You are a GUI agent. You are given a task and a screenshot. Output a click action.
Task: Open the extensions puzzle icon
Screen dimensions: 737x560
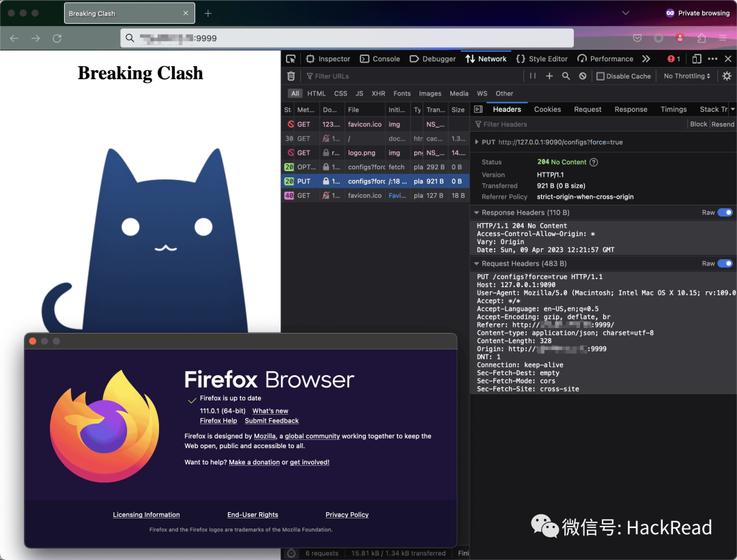pos(702,38)
